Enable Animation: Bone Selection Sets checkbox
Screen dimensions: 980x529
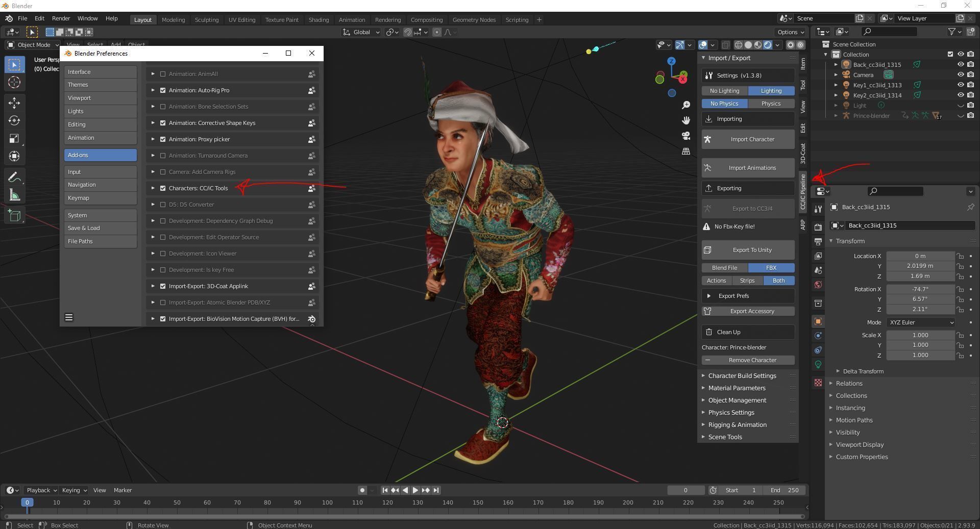pyautogui.click(x=163, y=107)
